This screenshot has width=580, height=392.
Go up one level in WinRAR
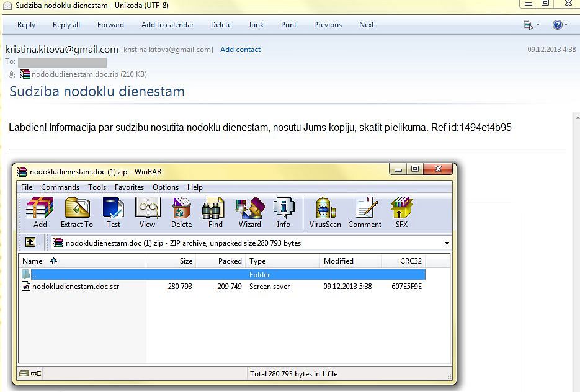[x=30, y=243]
